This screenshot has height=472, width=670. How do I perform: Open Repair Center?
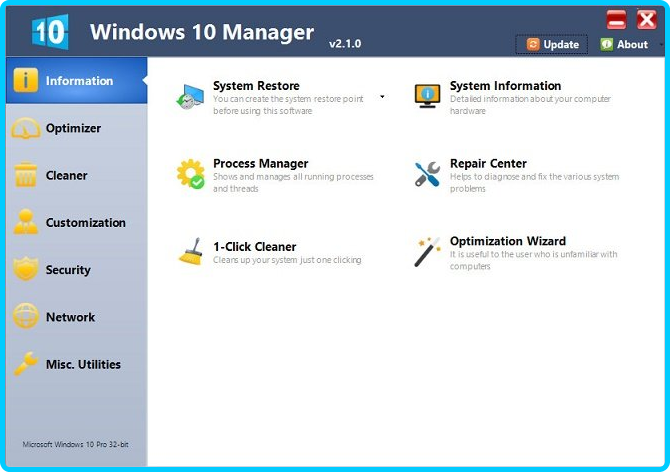tap(488, 164)
